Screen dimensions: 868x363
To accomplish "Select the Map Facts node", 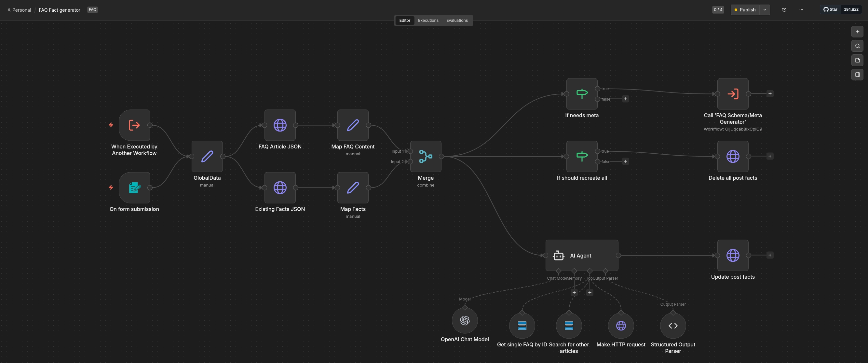I will 353,188.
